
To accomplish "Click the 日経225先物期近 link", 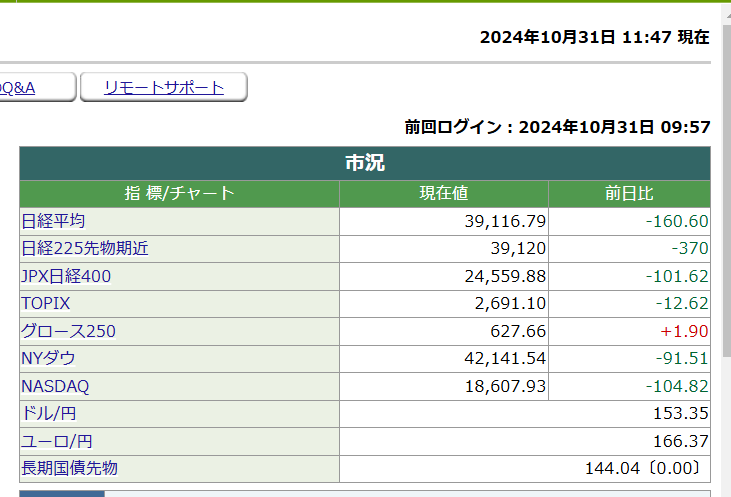I will [85, 248].
